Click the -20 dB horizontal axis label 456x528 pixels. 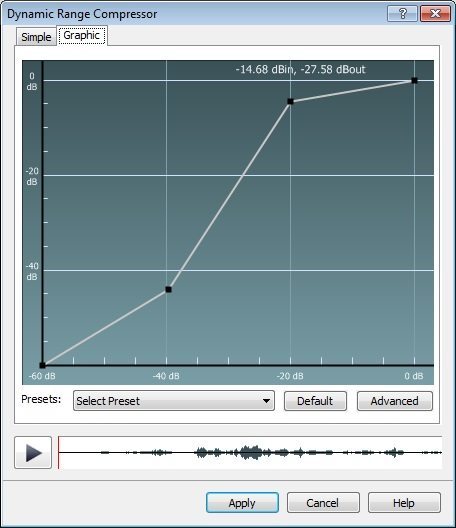[x=290, y=376]
